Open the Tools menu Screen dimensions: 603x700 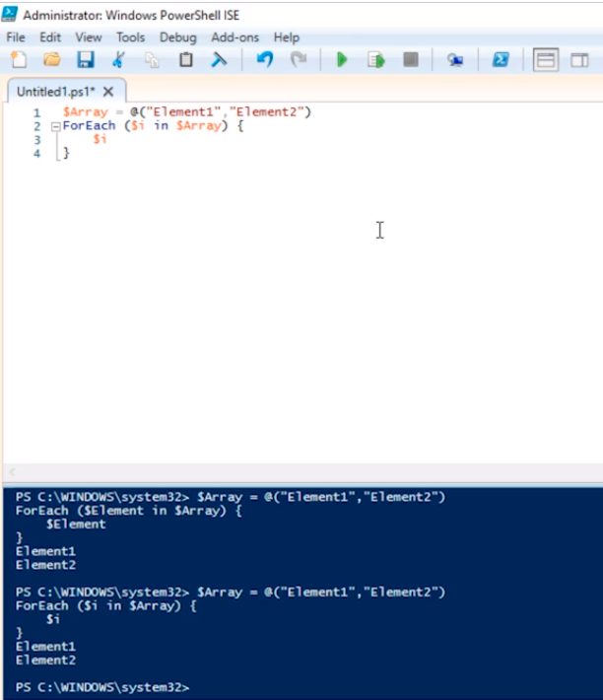coord(130,37)
